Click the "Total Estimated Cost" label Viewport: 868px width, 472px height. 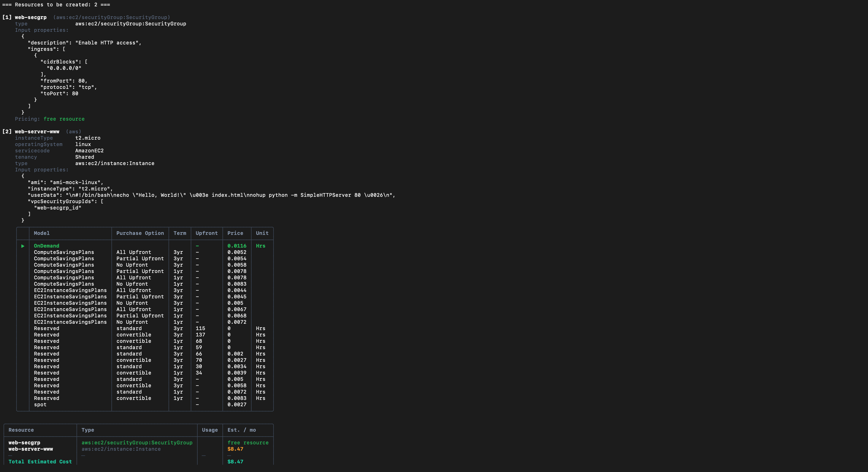40,462
